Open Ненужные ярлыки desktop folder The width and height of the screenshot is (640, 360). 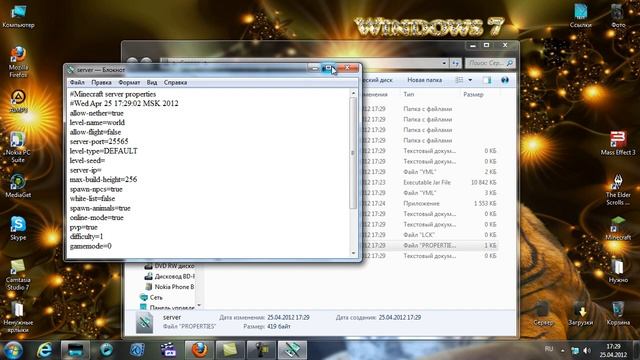click(x=18, y=317)
